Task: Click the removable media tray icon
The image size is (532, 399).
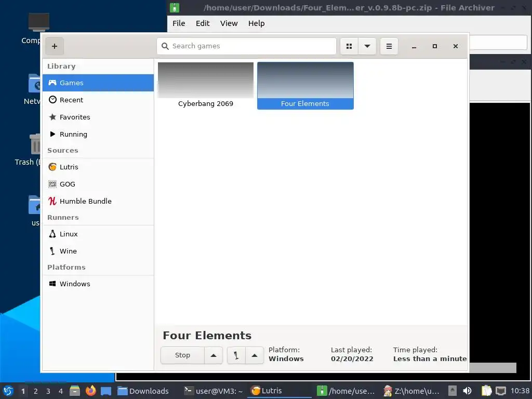Action: pos(453,391)
